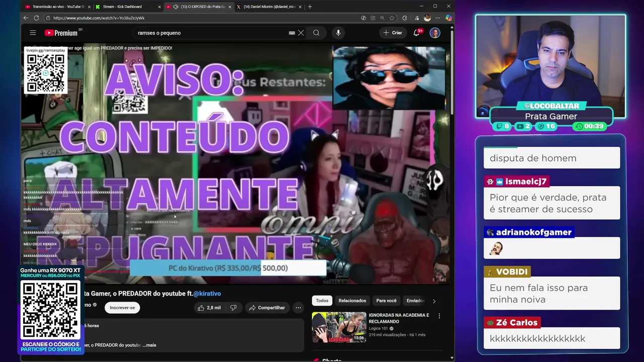Open more actions ellipsis under video
This screenshot has width=644, height=362.
pos(298,308)
